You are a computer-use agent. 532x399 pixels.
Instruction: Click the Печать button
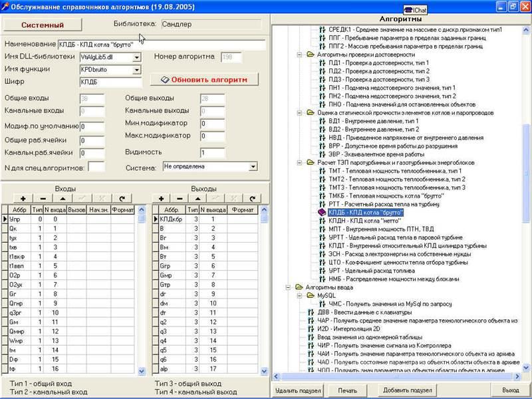[347, 390]
